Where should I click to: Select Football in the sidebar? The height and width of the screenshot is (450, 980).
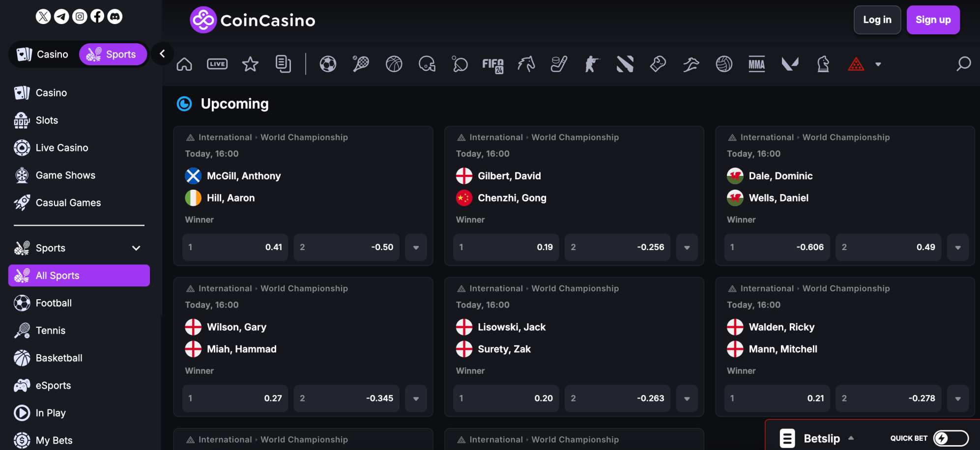tap(54, 303)
